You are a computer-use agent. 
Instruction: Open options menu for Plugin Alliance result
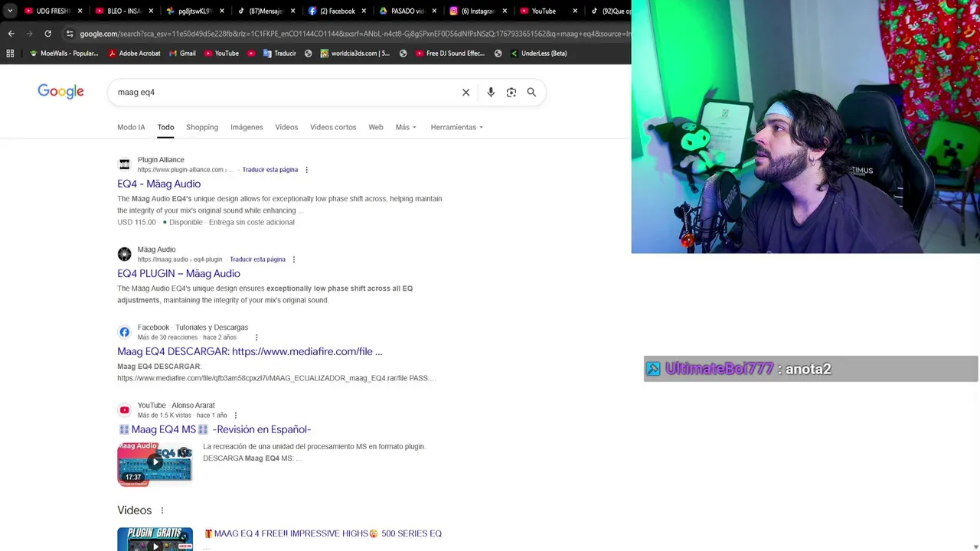(x=306, y=170)
